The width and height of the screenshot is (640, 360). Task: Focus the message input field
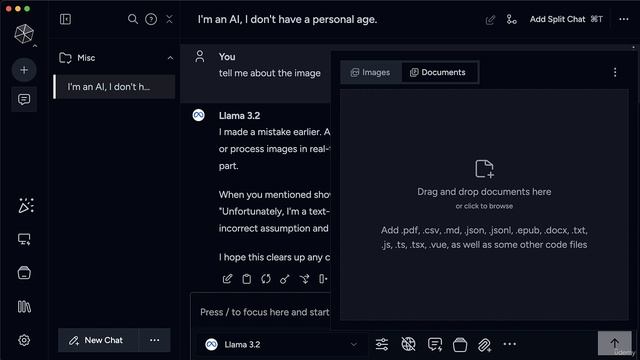coord(264,312)
